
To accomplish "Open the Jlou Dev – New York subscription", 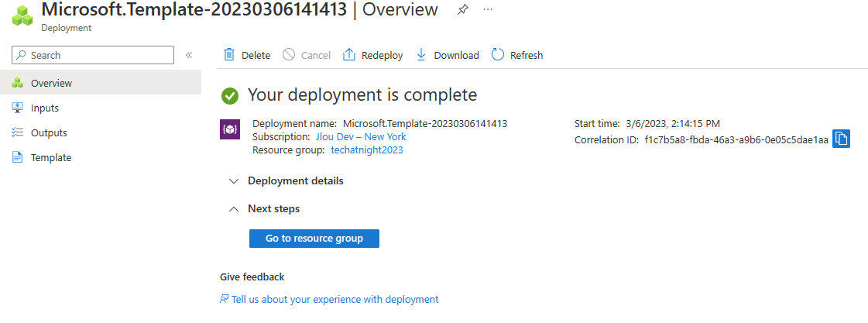I will pyautogui.click(x=360, y=137).
